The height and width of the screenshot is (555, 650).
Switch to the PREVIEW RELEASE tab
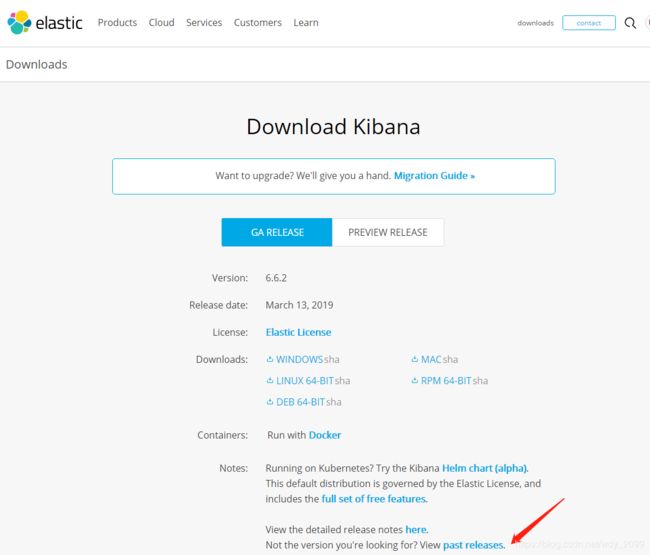coord(388,232)
